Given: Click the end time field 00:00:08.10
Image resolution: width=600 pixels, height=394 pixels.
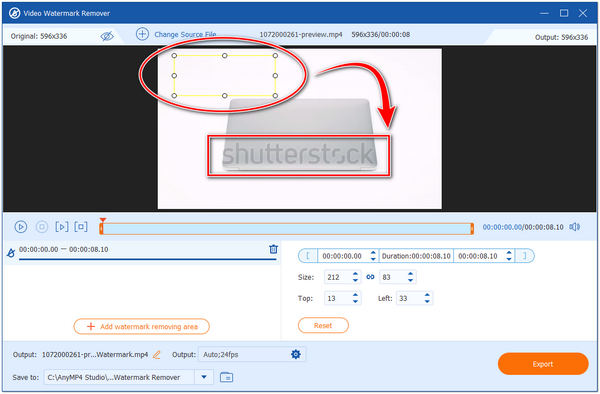Looking at the screenshot, I should pos(479,256).
